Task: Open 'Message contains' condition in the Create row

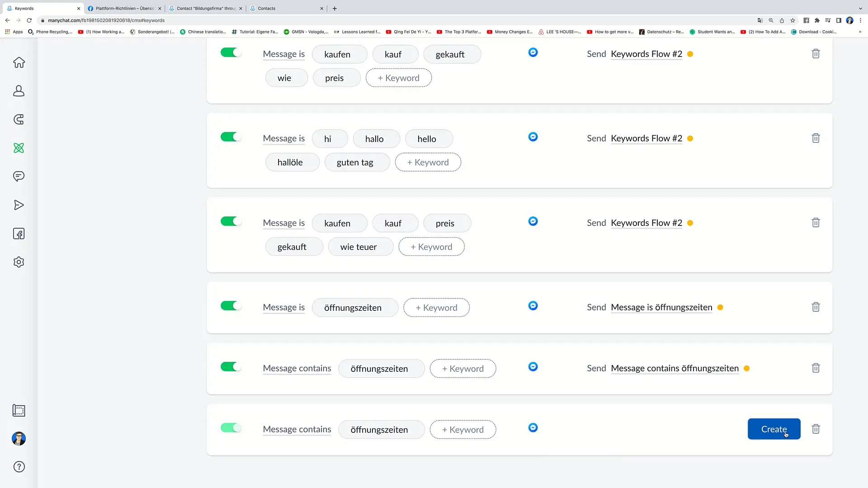Action: 297,430
